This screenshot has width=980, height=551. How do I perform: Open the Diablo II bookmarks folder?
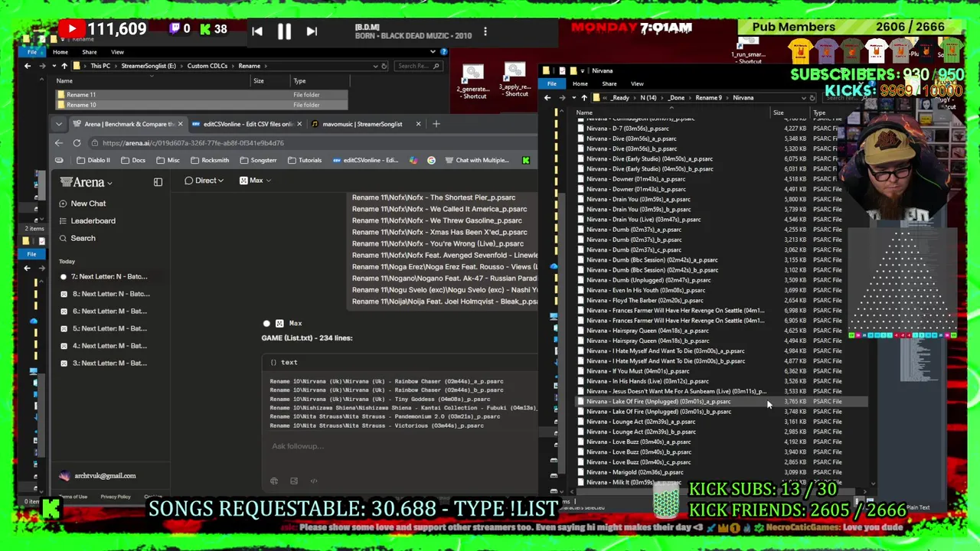(93, 160)
